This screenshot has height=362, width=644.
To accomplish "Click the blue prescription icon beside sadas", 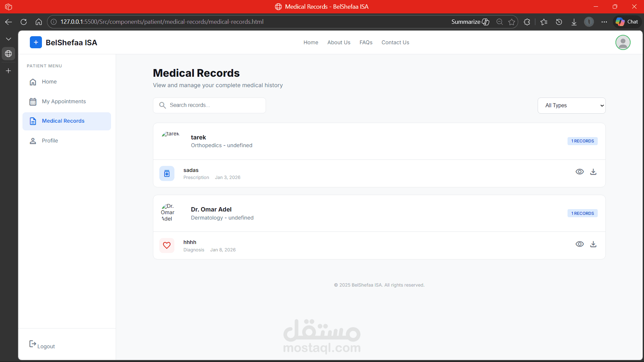I will [x=167, y=173].
